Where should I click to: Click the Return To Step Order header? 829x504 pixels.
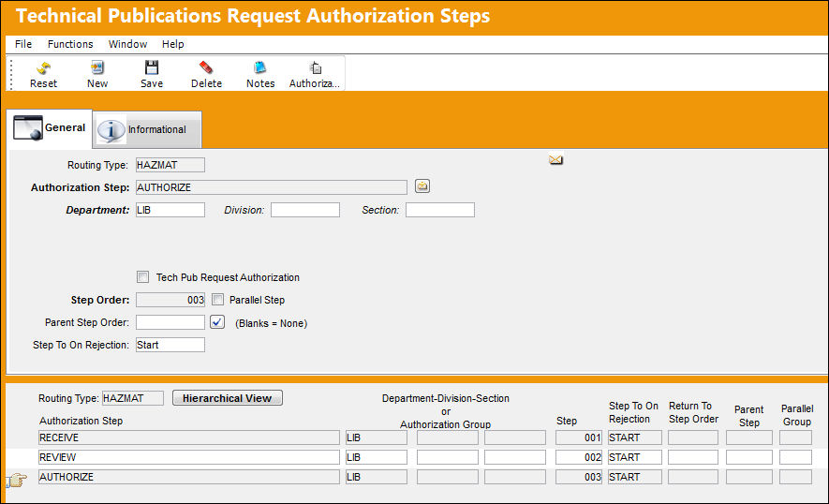click(693, 412)
